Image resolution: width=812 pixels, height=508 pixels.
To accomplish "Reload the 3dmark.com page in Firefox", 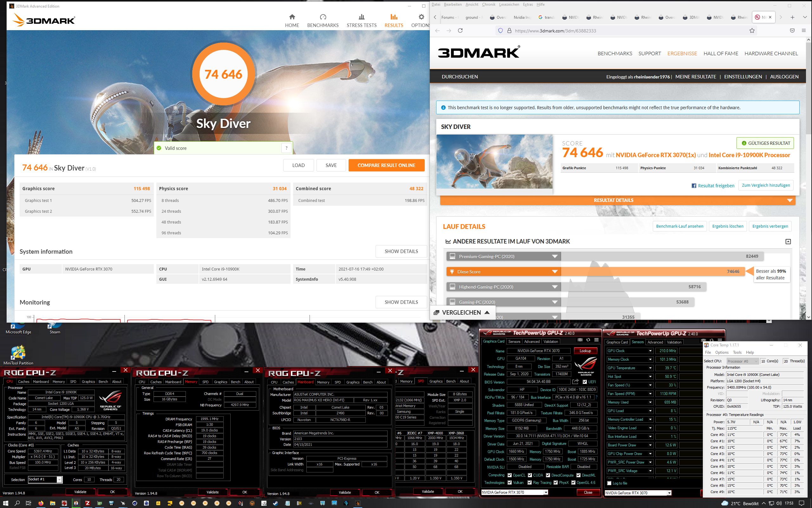I will pos(460,30).
